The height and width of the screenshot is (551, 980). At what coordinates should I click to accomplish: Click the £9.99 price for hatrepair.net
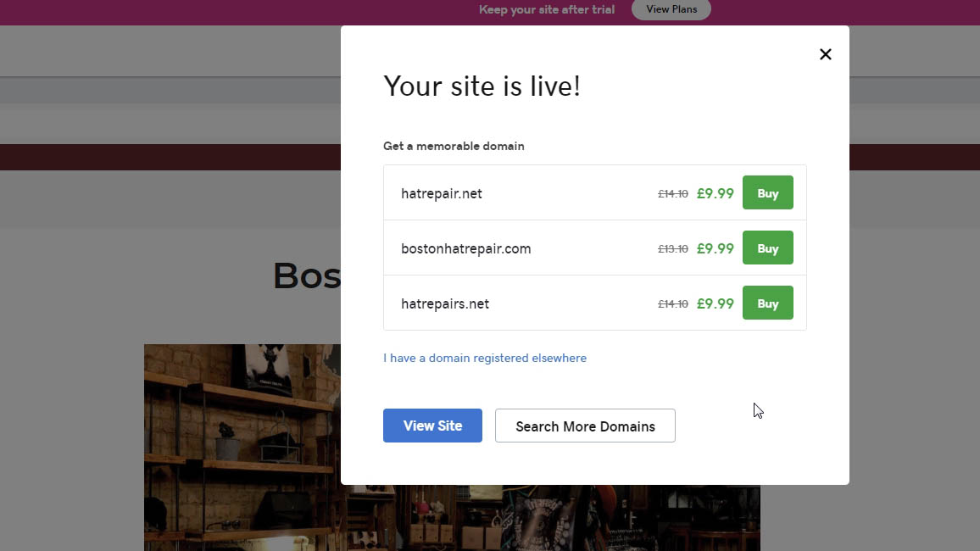click(x=715, y=193)
